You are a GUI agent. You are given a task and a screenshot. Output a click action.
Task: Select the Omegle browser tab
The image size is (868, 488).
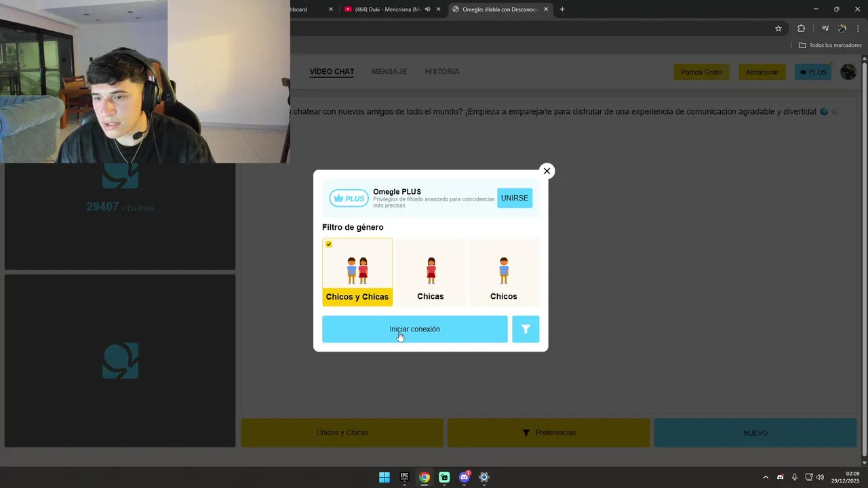tap(499, 9)
